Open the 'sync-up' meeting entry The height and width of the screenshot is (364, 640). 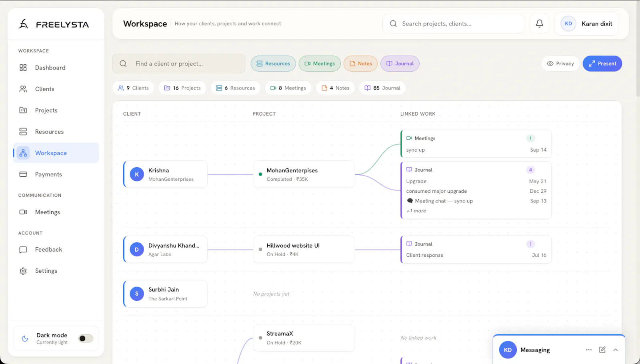[476, 150]
